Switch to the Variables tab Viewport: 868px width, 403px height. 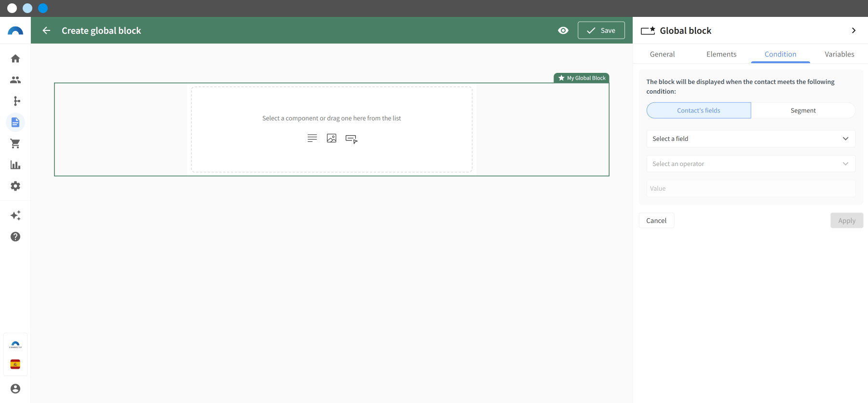tap(839, 54)
